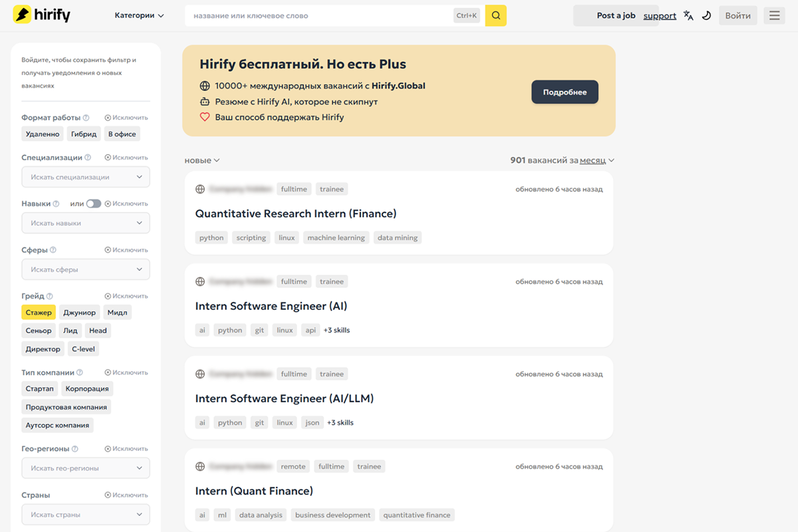Select the Корпорация company type filter
Image resolution: width=798 pixels, height=532 pixels.
pos(87,388)
